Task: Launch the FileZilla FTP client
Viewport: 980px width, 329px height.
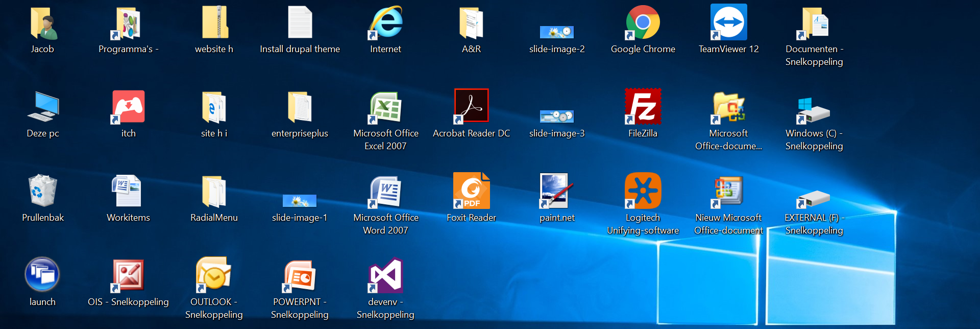Action: pos(643,106)
